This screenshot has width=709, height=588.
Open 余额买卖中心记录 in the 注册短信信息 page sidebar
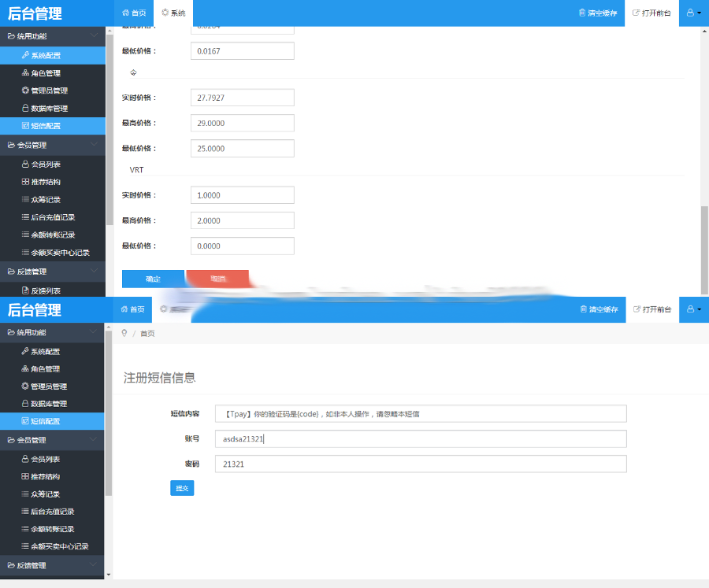point(52,546)
